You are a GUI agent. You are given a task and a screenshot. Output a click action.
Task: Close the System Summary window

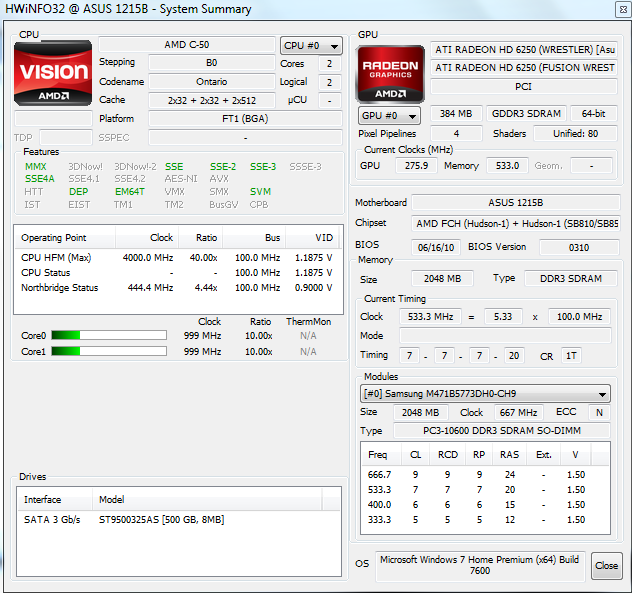click(x=623, y=10)
